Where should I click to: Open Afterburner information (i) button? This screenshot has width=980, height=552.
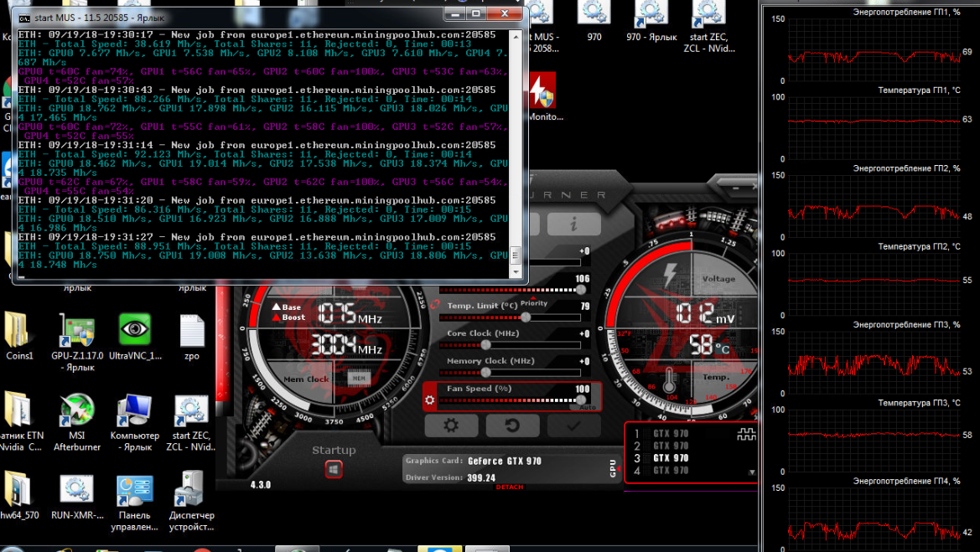(573, 224)
